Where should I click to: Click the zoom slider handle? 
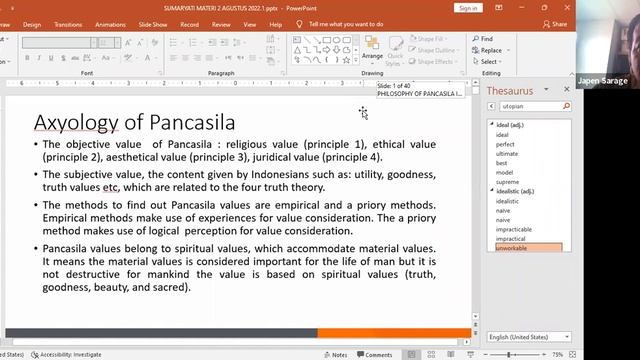pos(509,355)
